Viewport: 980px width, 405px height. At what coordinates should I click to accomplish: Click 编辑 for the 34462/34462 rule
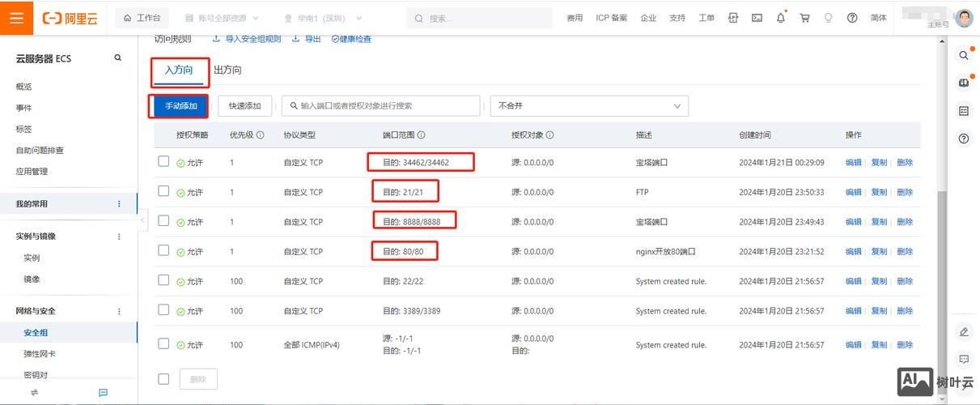[853, 162]
